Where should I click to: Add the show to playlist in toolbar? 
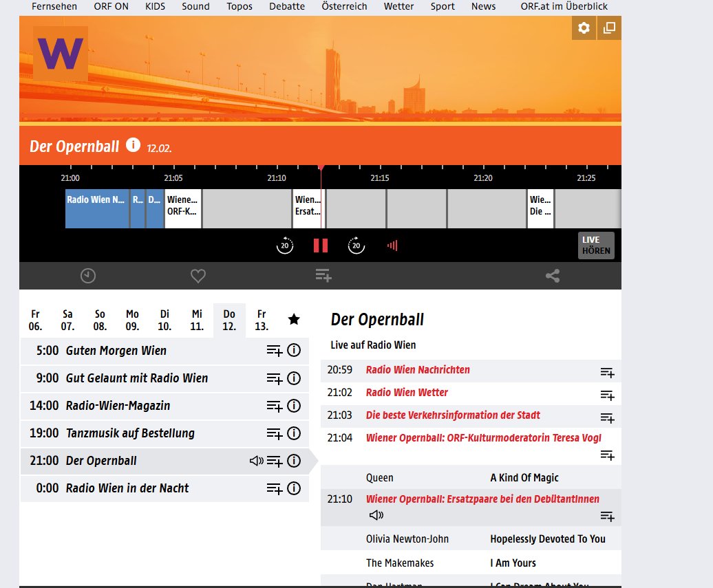323,275
